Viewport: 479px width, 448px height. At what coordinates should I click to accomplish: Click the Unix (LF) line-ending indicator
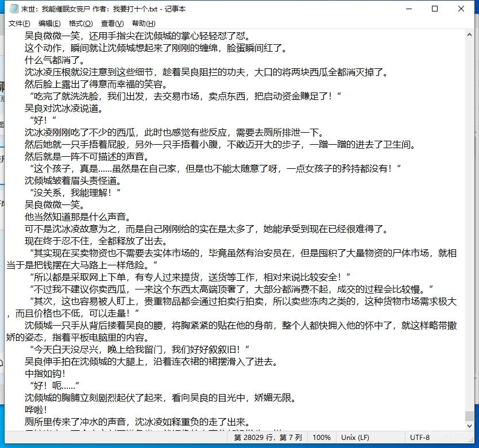(x=356, y=437)
